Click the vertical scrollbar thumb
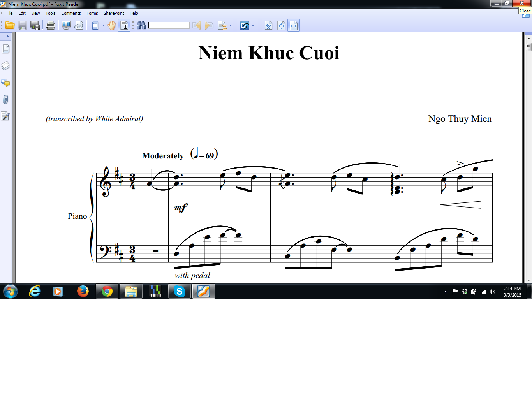 (x=528, y=47)
